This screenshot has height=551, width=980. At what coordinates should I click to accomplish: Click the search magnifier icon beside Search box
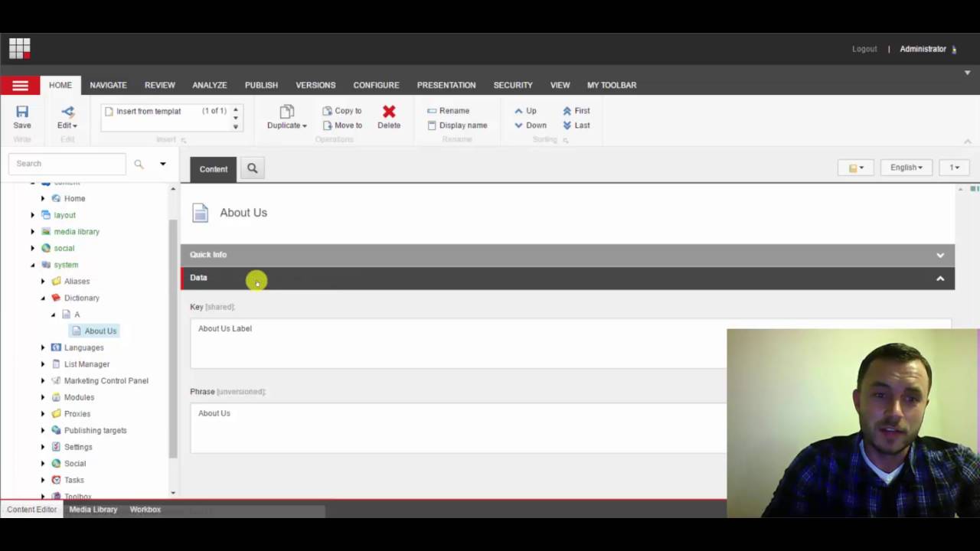(139, 164)
